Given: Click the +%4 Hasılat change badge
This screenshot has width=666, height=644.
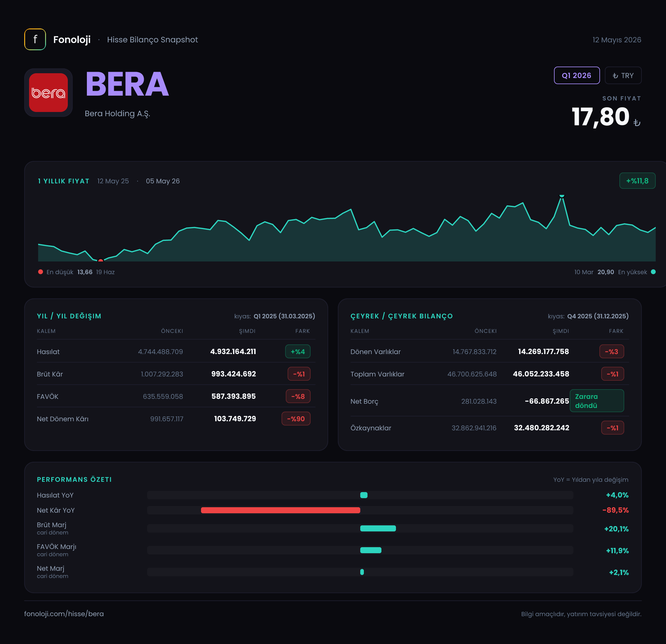Looking at the screenshot, I should pos(298,352).
